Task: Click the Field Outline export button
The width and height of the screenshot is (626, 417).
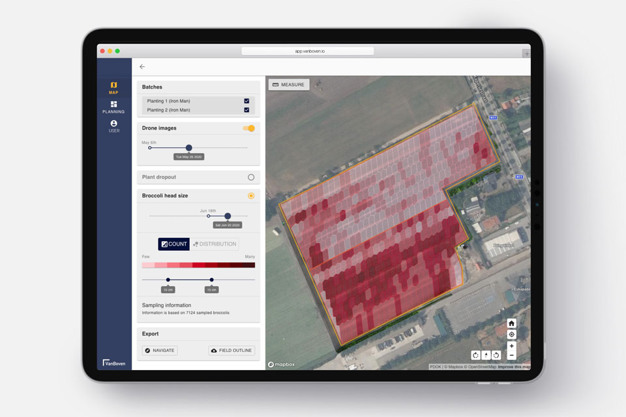Action: pos(231,350)
